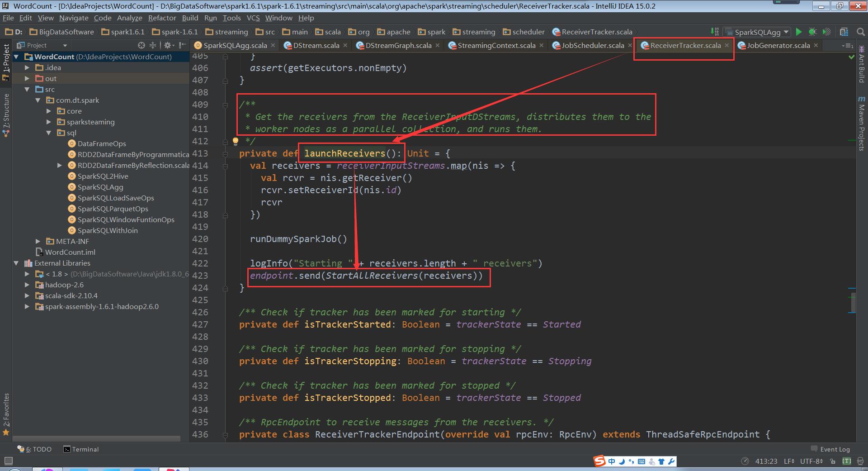Click the power save gauge icon in status bar
This screenshot has width=868, height=471.
click(x=745, y=461)
